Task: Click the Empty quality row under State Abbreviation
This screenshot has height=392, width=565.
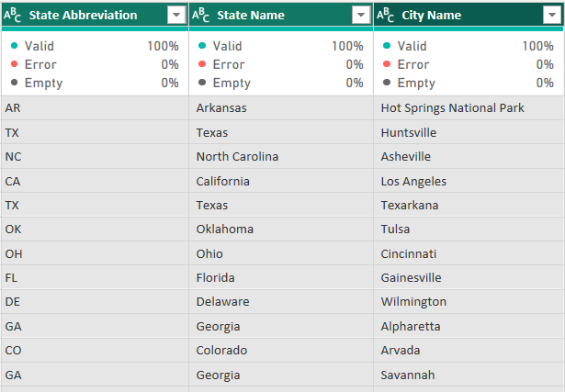Action: pyautogui.click(x=95, y=83)
